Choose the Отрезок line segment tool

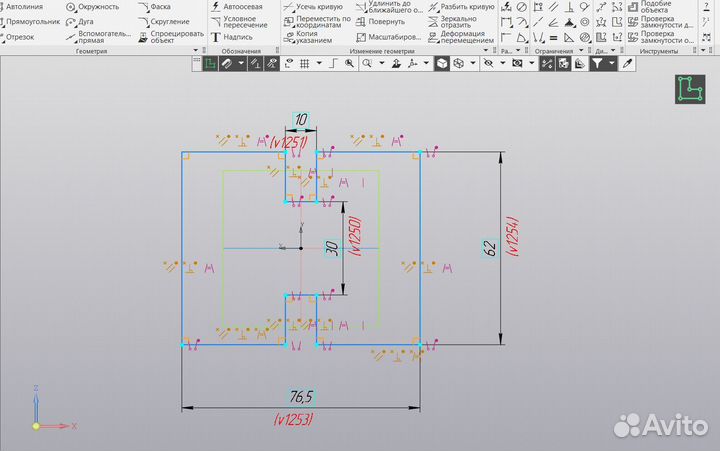[20, 37]
